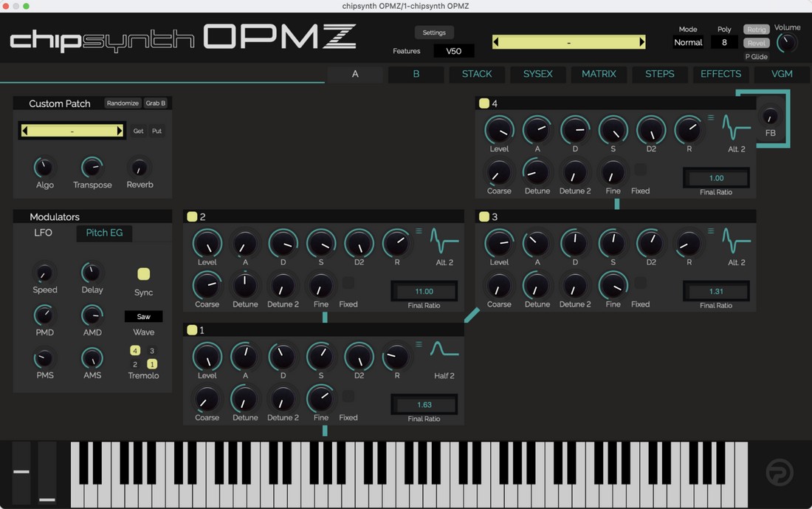The width and height of the screenshot is (812, 509).
Task: Open the SYSEX tab
Action: click(537, 74)
